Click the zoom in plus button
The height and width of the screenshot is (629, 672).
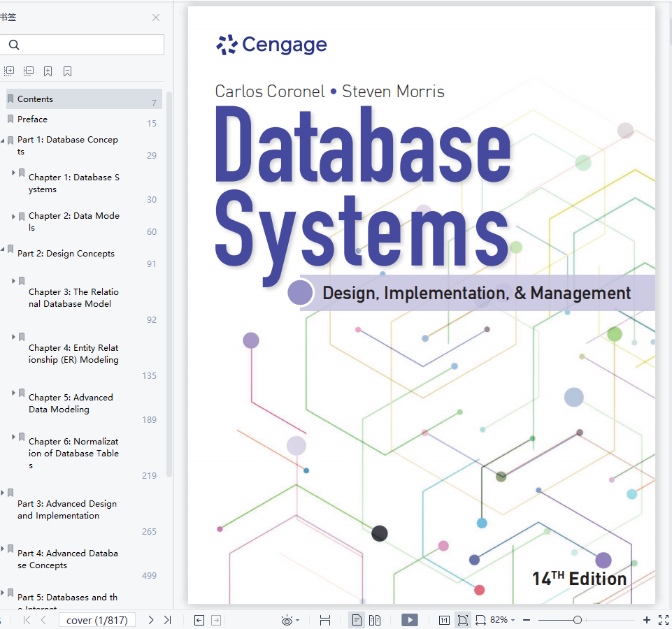pyautogui.click(x=647, y=620)
